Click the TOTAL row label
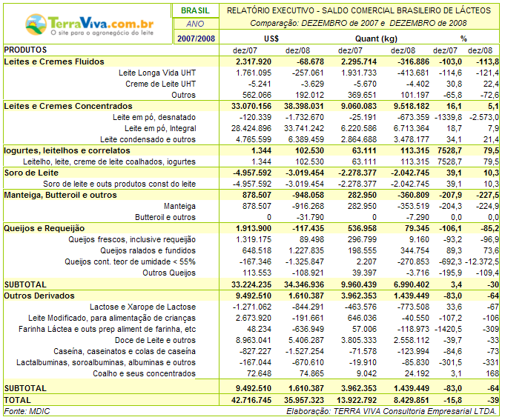Viewport: 505px width, 420px height. tap(17, 401)
